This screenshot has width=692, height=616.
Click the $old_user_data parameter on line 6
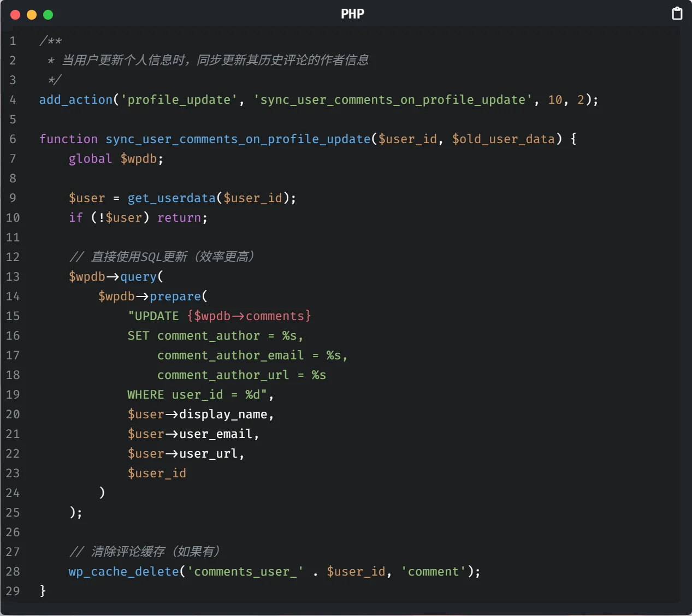pyautogui.click(x=504, y=139)
